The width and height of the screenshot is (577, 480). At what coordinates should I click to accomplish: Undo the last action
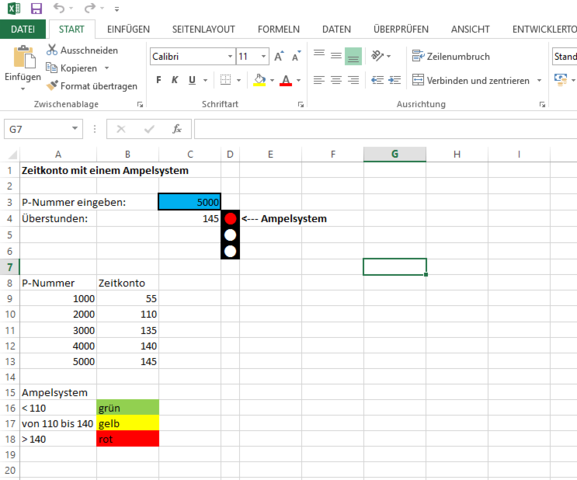coord(59,8)
